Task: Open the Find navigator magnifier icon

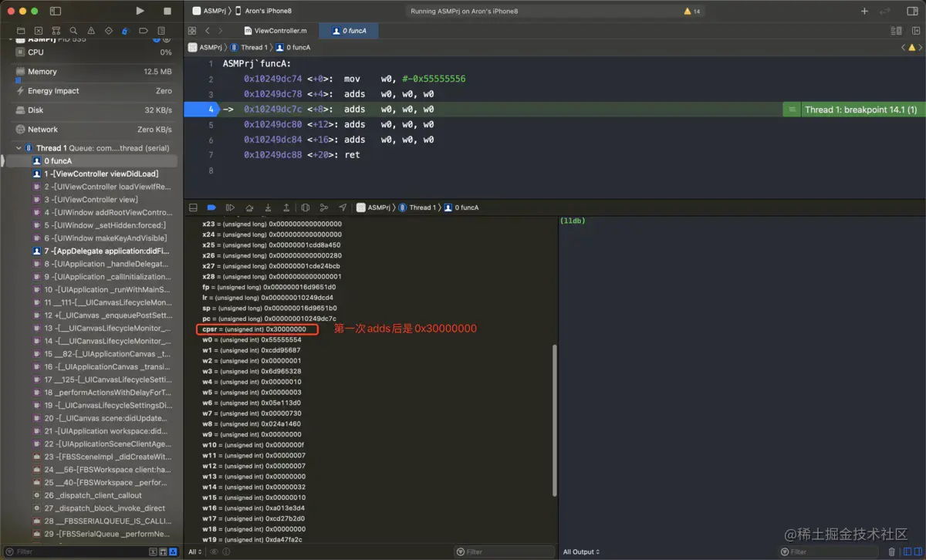Action: coord(73,30)
